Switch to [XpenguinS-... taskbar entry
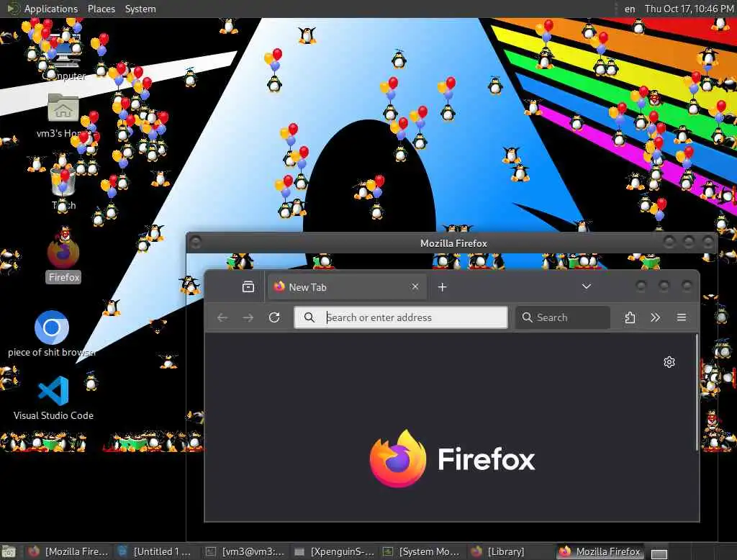Screen dimensions: 737x560 [x=333, y=551]
